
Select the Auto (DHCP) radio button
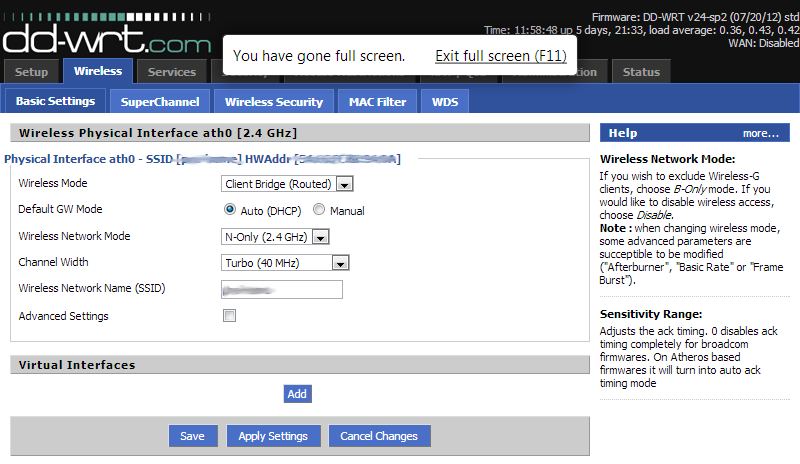click(230, 210)
